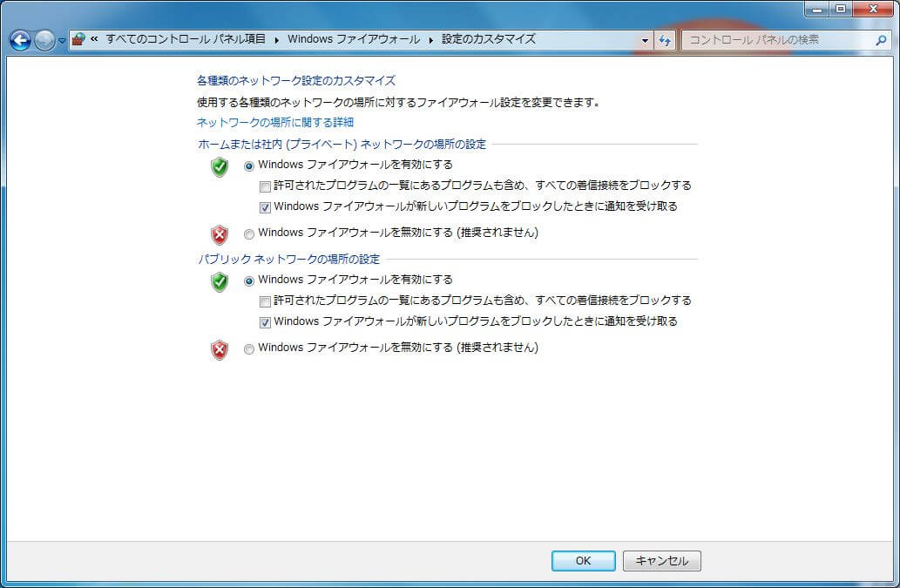This screenshot has width=900, height=588.
Task: Check block all incoming connections for public network
Action: click(x=265, y=301)
